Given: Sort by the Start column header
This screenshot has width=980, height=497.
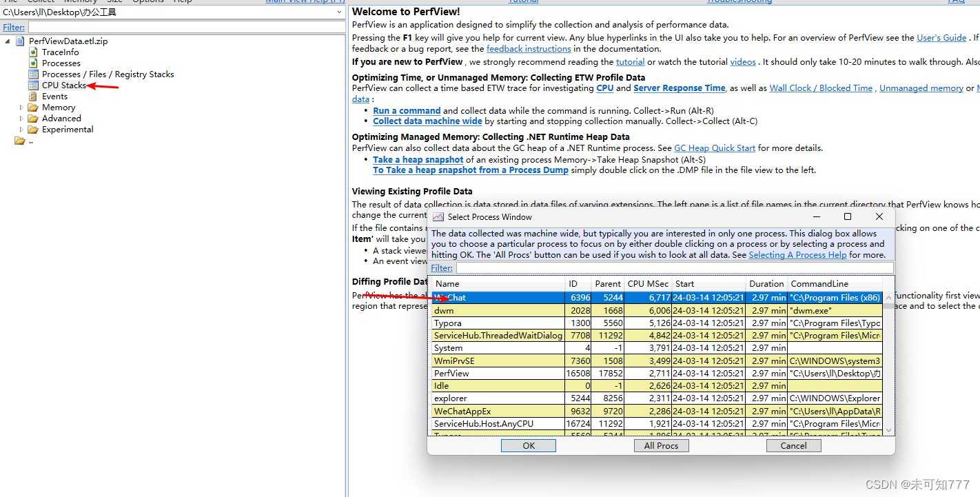Looking at the screenshot, I should tap(709, 284).
